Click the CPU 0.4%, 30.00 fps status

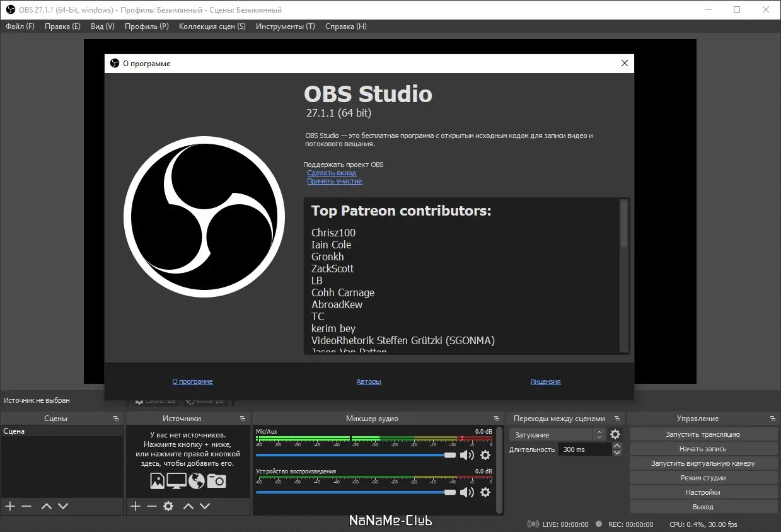tap(703, 524)
